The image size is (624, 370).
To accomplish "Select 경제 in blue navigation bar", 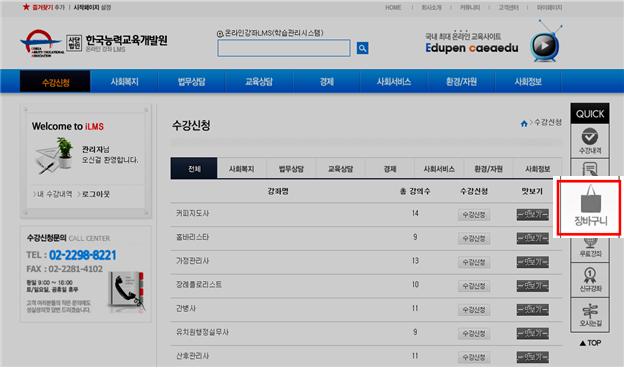I will point(327,82).
